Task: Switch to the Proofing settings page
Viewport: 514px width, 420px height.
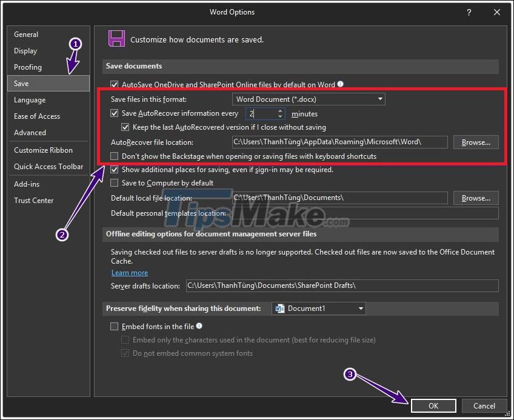Action: point(28,67)
